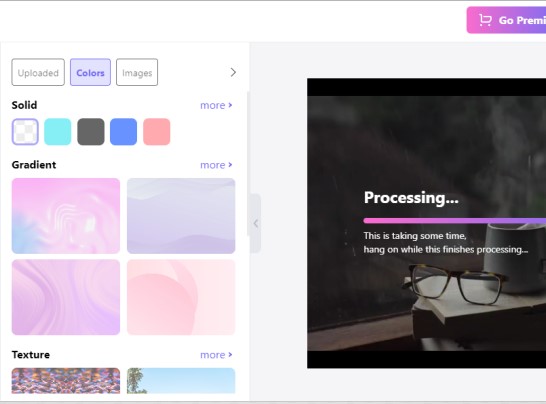
Task: Select the sky and tree texture thumbnail
Action: pyautogui.click(x=181, y=381)
